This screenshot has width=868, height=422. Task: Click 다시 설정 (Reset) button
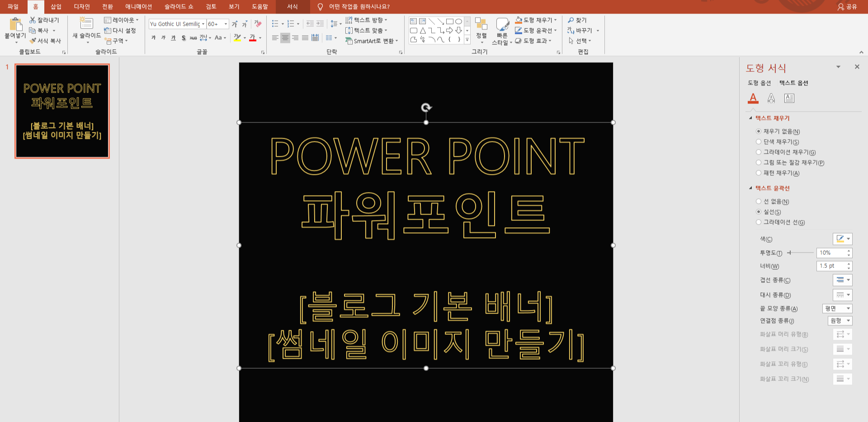[x=120, y=30]
